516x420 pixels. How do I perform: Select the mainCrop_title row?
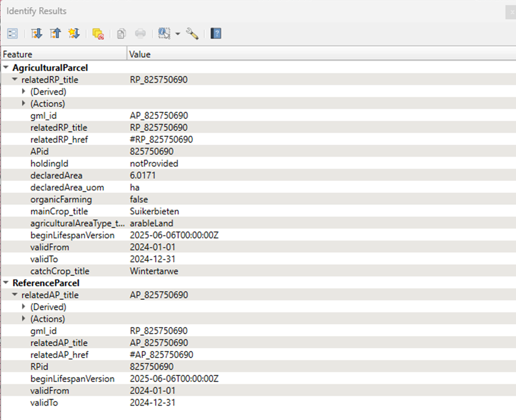pyautogui.click(x=59, y=211)
